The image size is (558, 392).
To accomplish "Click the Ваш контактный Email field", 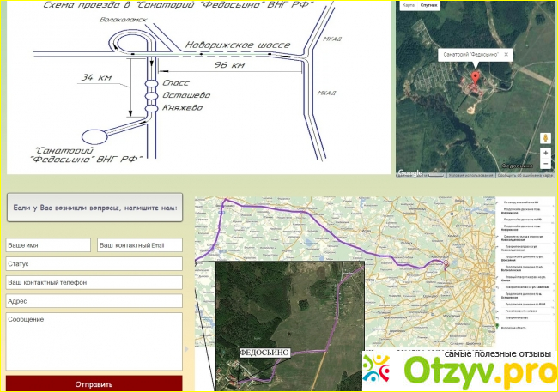I will coord(140,245).
